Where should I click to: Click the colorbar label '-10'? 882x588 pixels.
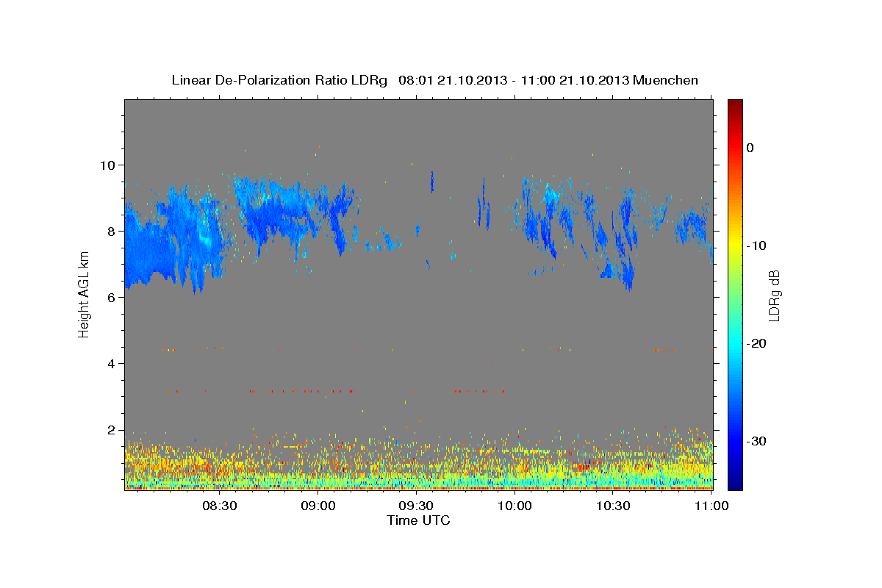[756, 245]
